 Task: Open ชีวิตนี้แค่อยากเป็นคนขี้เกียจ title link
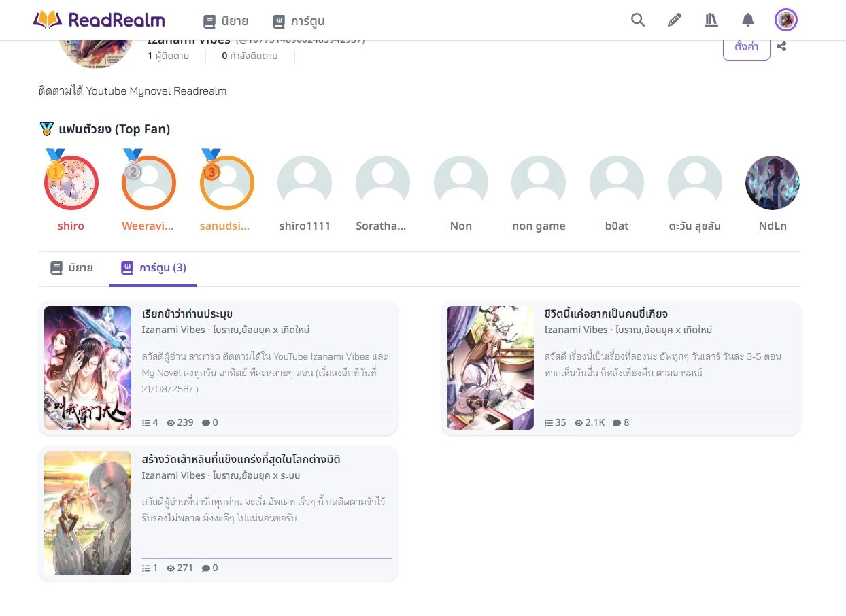pyautogui.click(x=606, y=313)
